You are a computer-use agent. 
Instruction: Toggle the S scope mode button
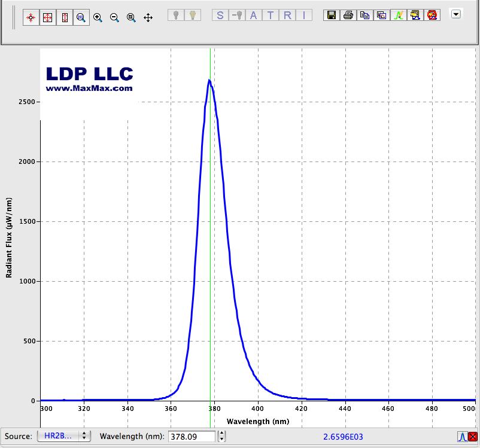[x=220, y=15]
